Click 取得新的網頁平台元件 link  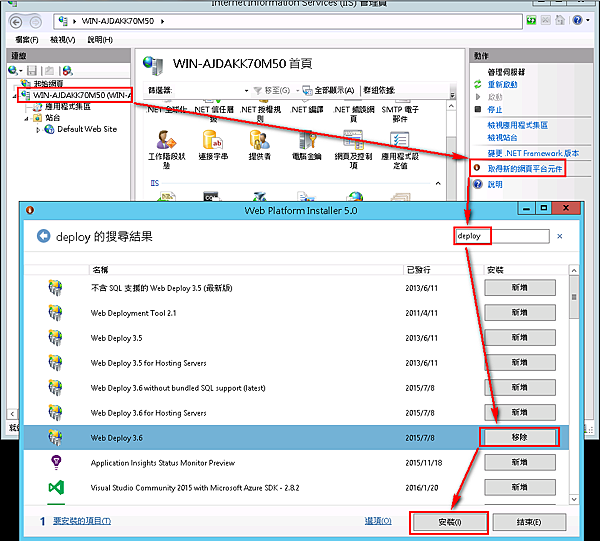click(x=525, y=169)
